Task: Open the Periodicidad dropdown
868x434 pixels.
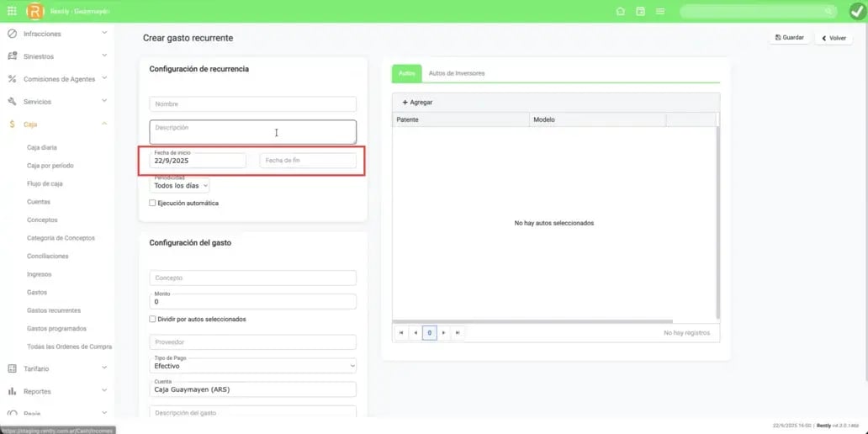Action: 181,185
